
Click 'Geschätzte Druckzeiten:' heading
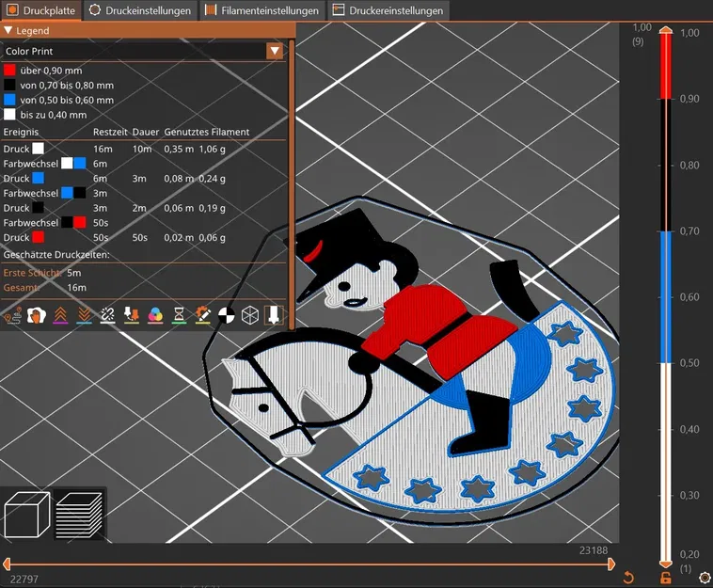[56, 255]
